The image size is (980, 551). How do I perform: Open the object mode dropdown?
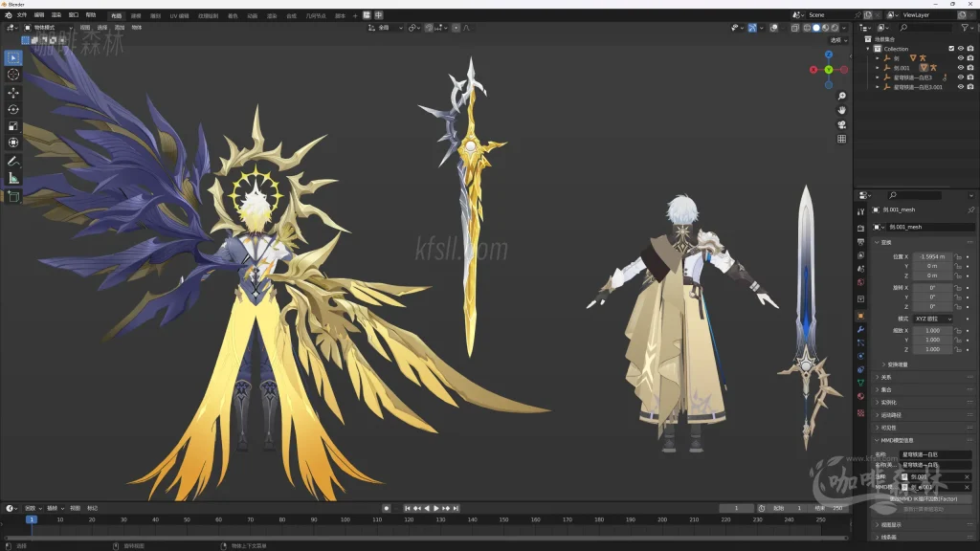pos(49,28)
